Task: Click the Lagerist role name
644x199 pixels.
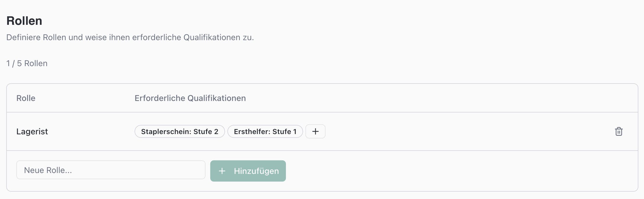Action: click(x=32, y=131)
